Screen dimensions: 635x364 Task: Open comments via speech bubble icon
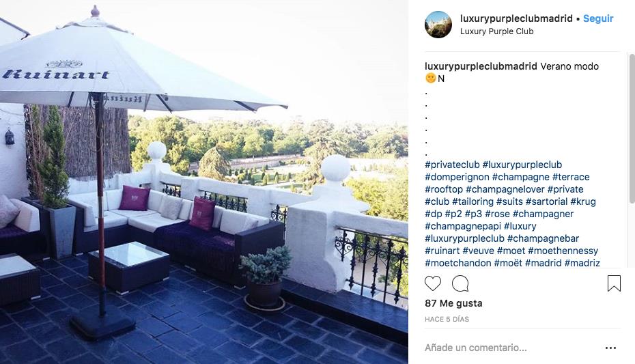click(x=460, y=283)
